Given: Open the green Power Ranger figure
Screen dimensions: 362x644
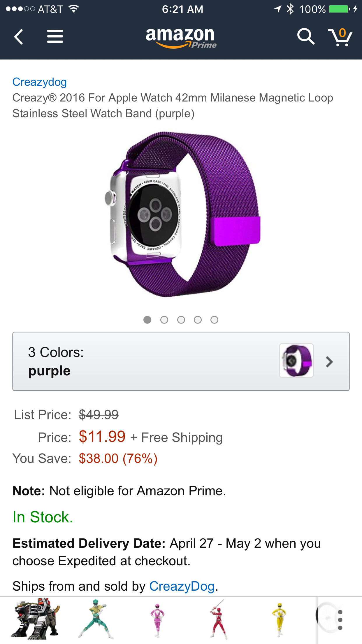Looking at the screenshot, I should coord(96,619).
